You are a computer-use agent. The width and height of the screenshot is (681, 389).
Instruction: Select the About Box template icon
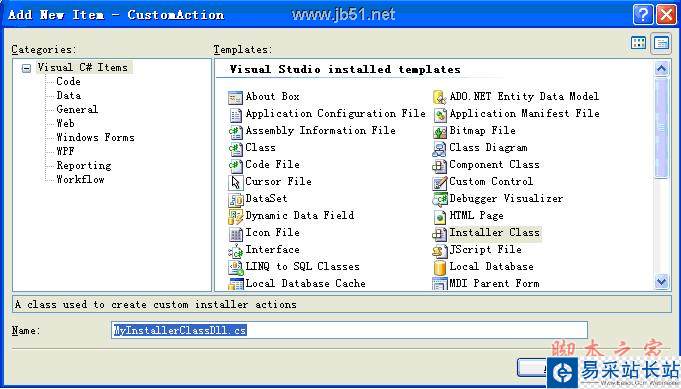(235, 98)
